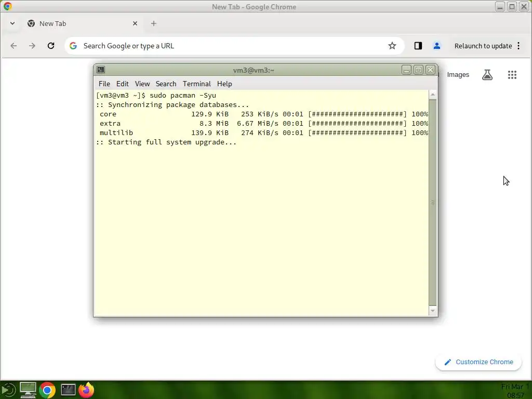Open Chrome's three-dot menu
This screenshot has height=399, width=532.
(x=518, y=46)
